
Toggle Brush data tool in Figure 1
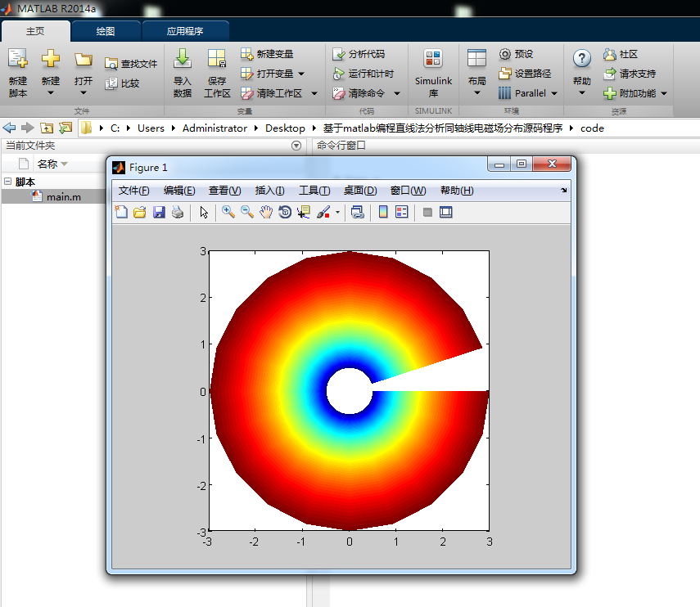(x=323, y=213)
